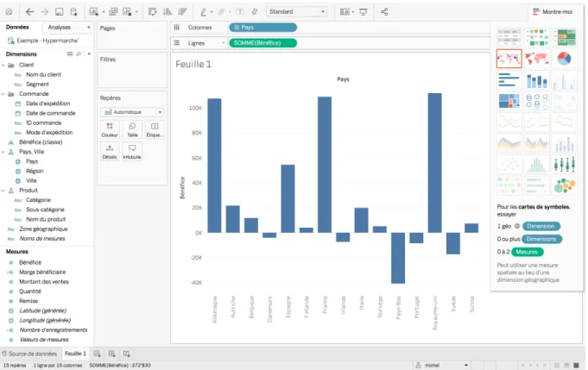Click the redo forward arrow

(x=44, y=11)
